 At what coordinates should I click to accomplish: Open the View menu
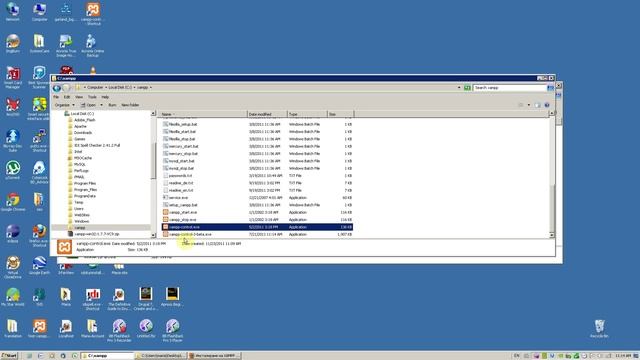point(79,97)
